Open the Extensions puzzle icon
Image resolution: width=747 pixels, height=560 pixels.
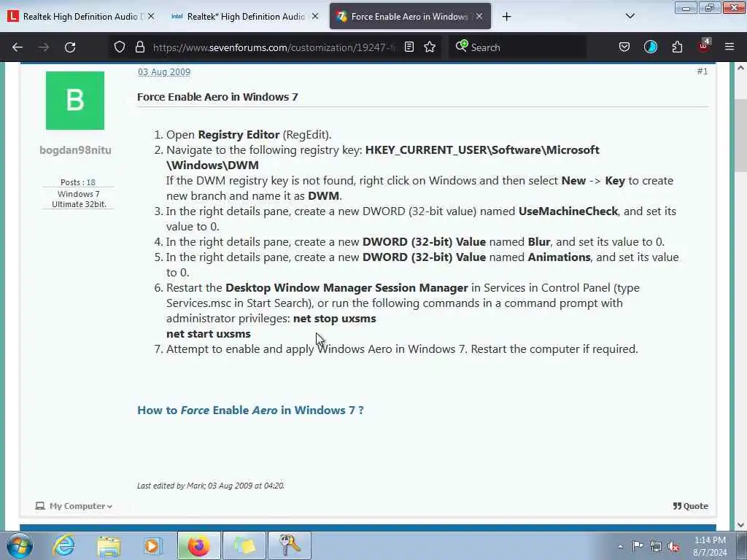[677, 47]
